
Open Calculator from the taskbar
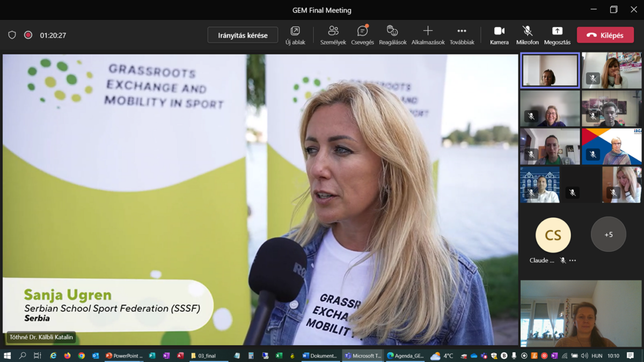point(251,356)
